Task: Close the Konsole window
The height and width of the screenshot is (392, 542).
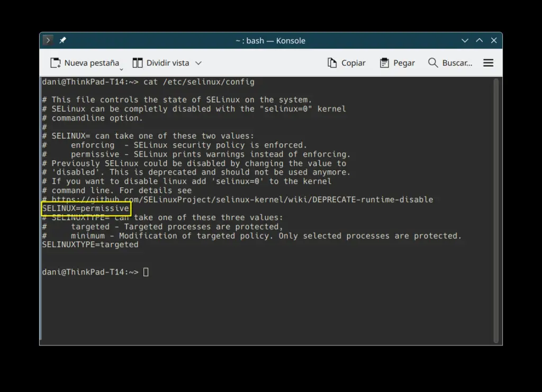Action: [x=493, y=41]
